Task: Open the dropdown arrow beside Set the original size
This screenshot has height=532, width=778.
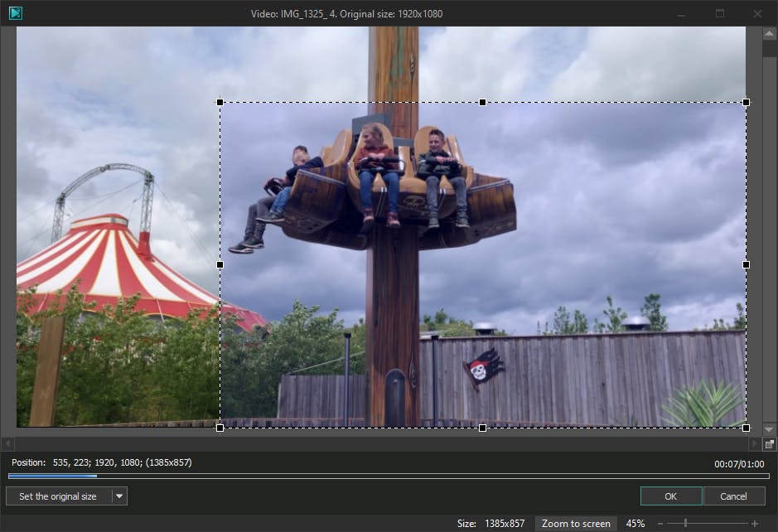Action: point(119,496)
